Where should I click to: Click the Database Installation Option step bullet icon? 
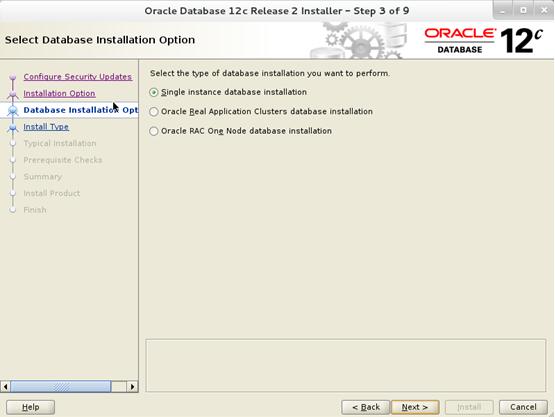[x=13, y=110]
